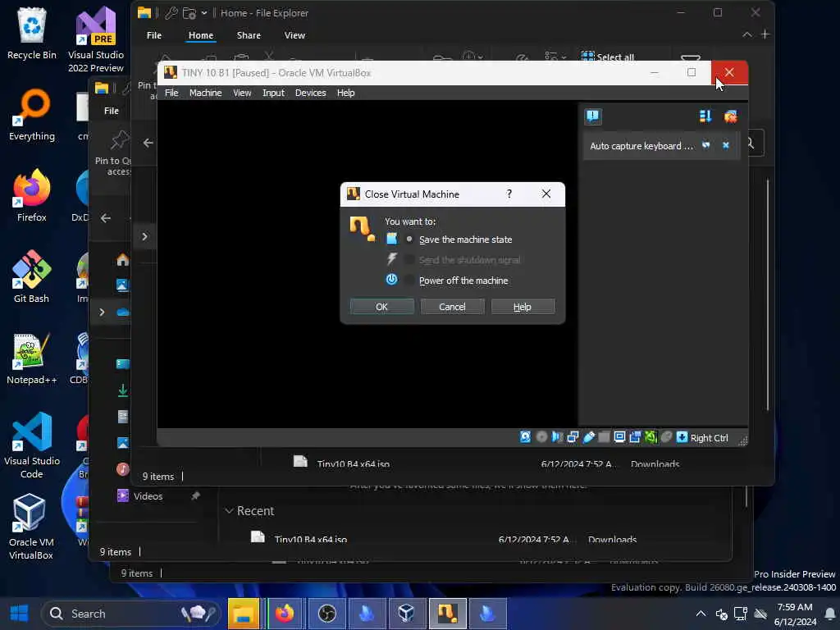Dismiss the Auto capture keyboard notification

(725, 145)
